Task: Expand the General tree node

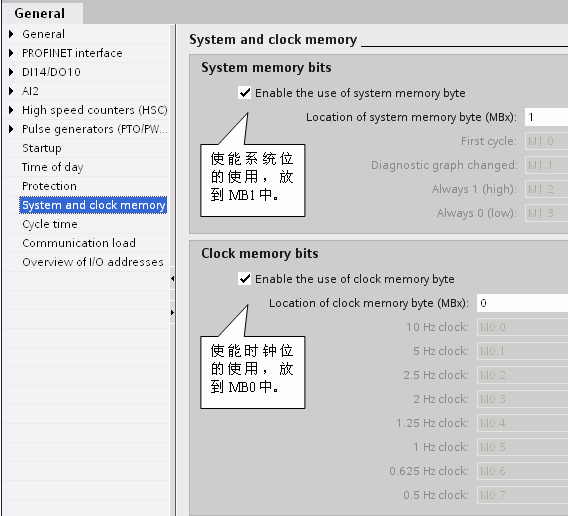Action: [x=11, y=34]
